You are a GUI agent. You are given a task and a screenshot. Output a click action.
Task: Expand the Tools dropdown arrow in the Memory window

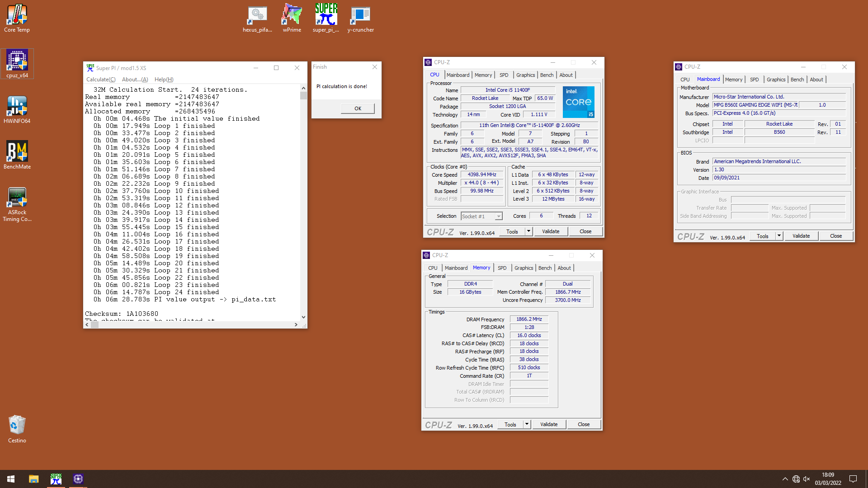(x=526, y=424)
